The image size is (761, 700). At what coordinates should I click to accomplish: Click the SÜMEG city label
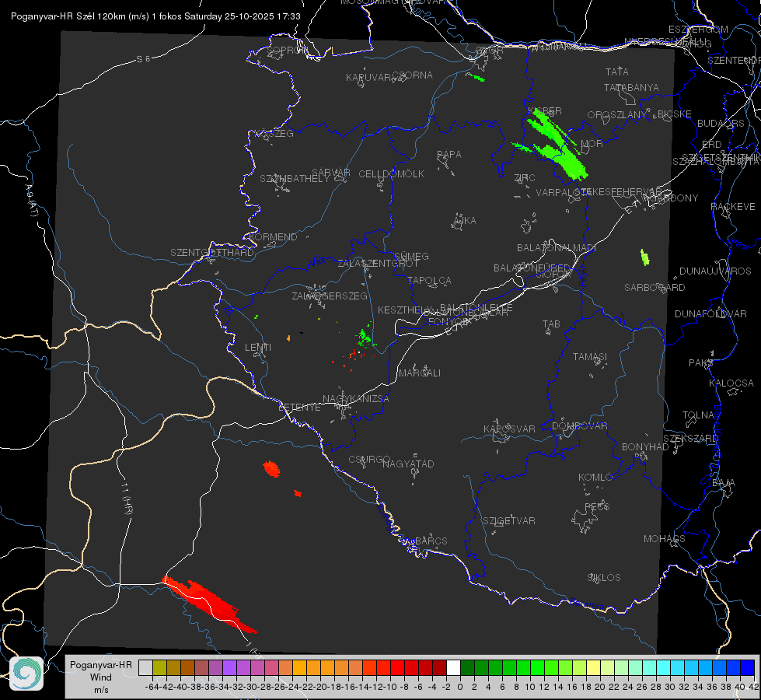pos(411,256)
